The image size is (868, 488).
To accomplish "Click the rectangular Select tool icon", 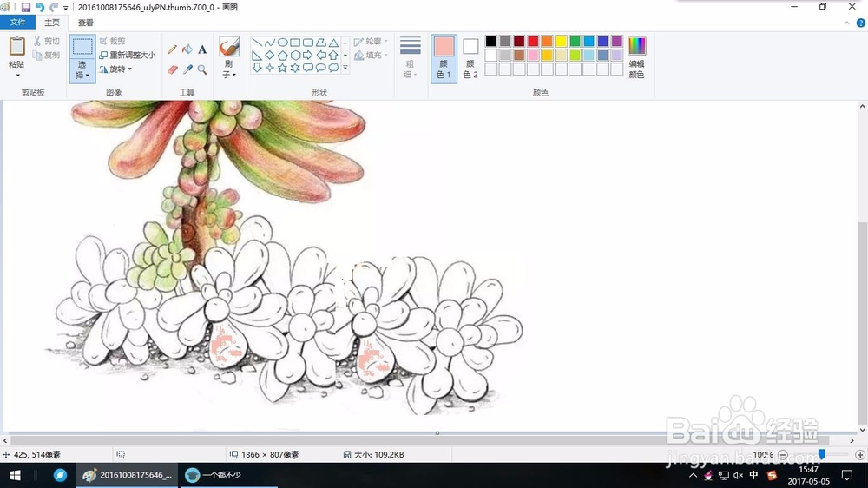I will [82, 47].
